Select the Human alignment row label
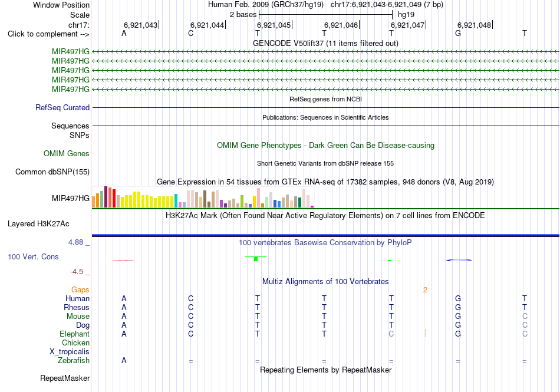 tap(77, 298)
